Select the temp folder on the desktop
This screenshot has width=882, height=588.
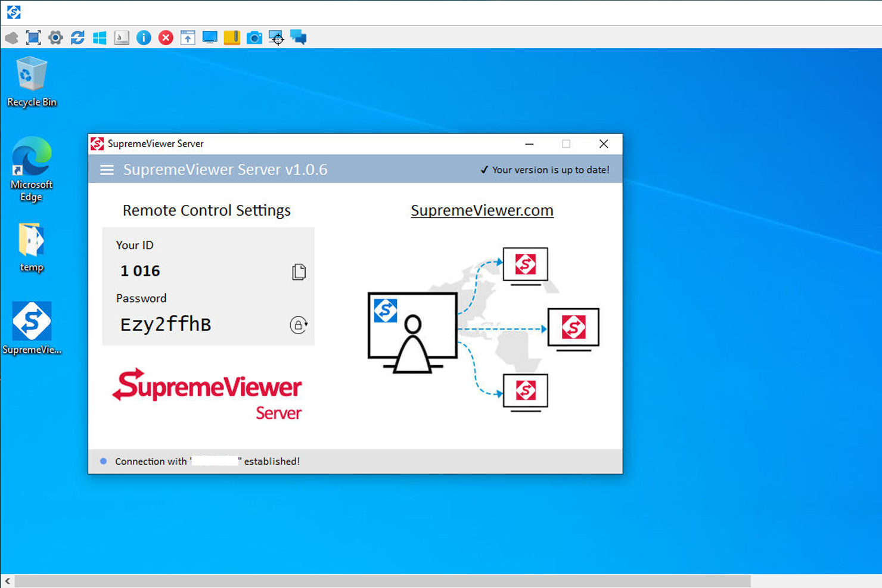point(32,247)
